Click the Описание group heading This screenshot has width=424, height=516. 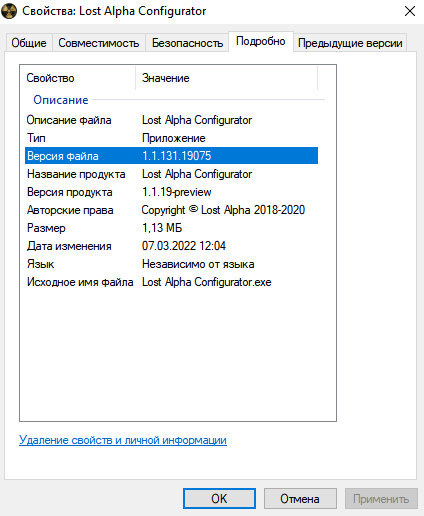click(61, 100)
